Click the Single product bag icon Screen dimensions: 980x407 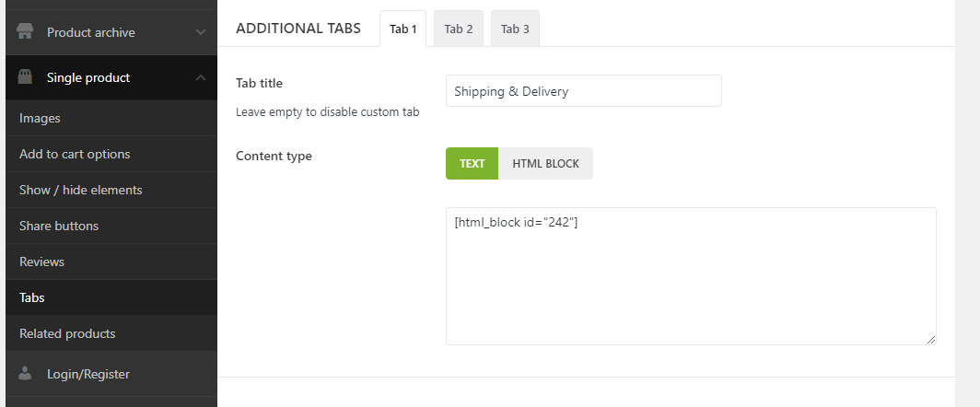(25, 77)
